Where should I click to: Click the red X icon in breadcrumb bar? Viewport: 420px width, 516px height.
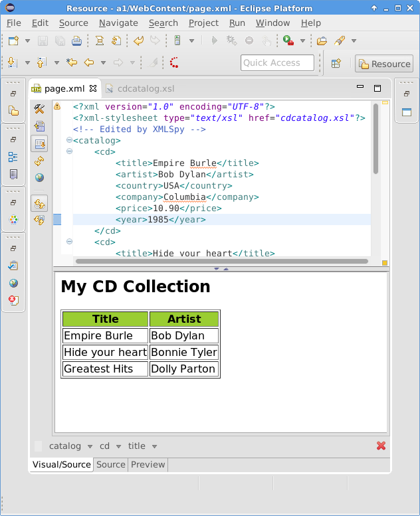pos(381,446)
